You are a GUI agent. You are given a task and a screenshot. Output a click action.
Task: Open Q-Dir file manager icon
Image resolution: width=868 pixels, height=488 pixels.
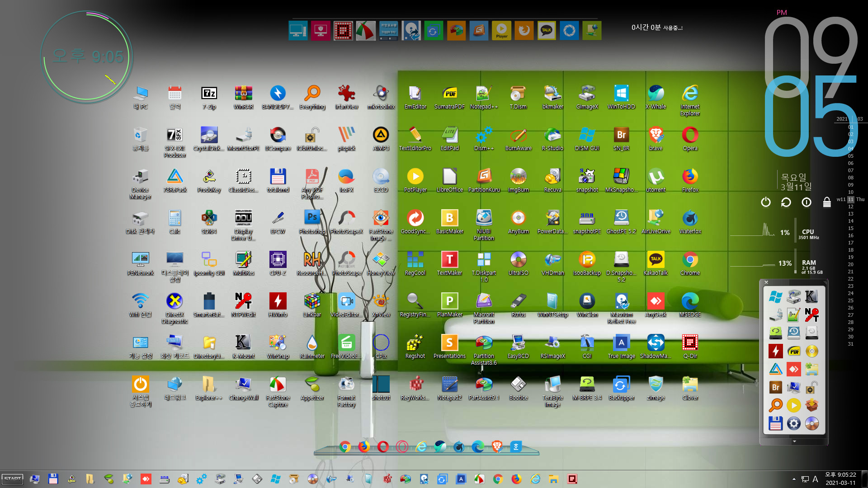coord(690,347)
